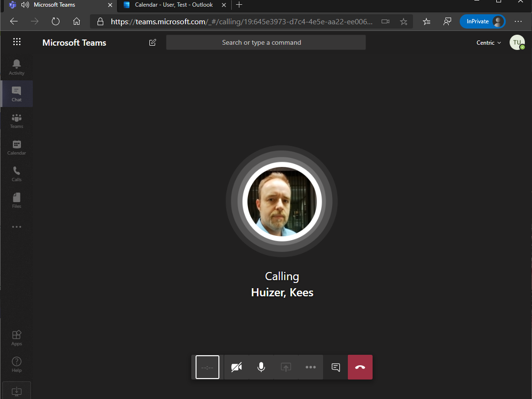The height and width of the screenshot is (399, 532).
Task: Go to browser home page
Action: [77, 21]
